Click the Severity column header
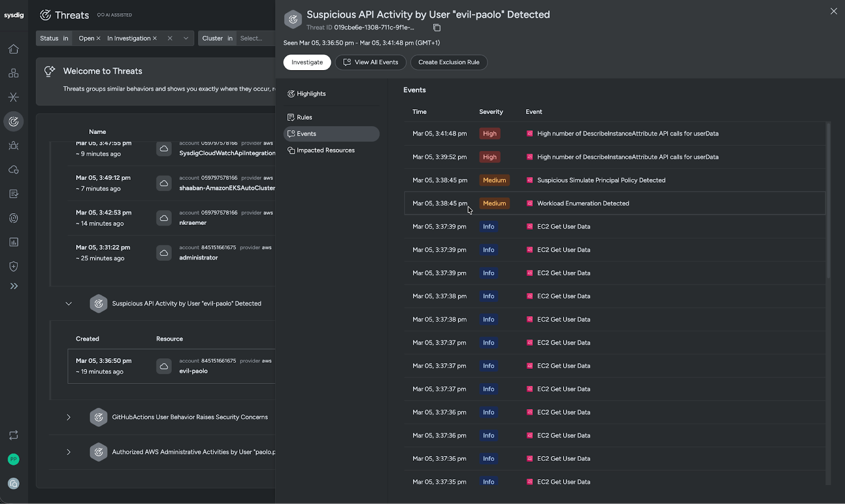Image resolution: width=845 pixels, height=504 pixels. (491, 112)
